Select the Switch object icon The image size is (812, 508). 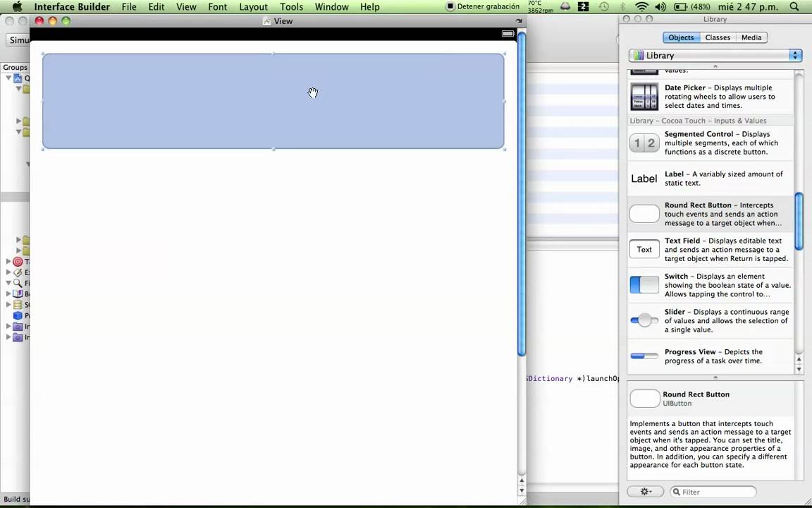point(644,284)
